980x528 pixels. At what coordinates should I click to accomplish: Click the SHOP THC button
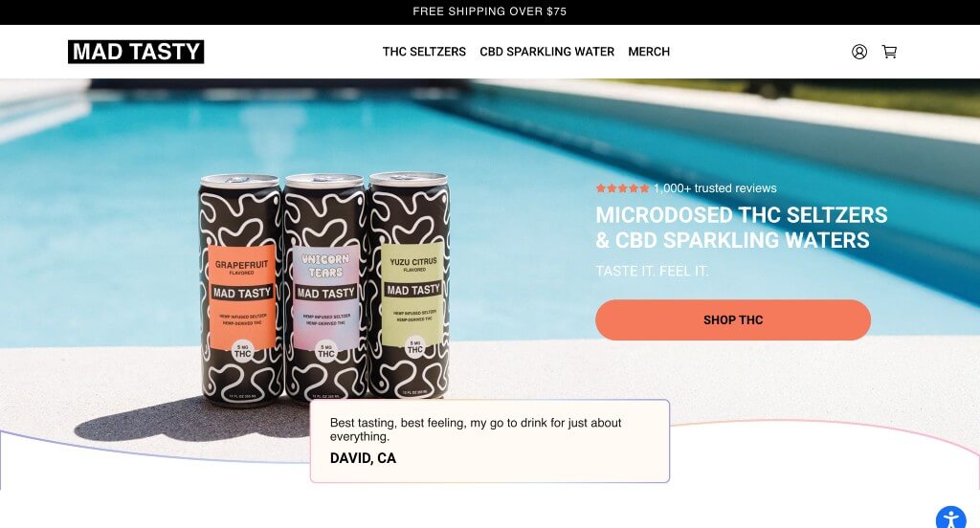pos(733,319)
